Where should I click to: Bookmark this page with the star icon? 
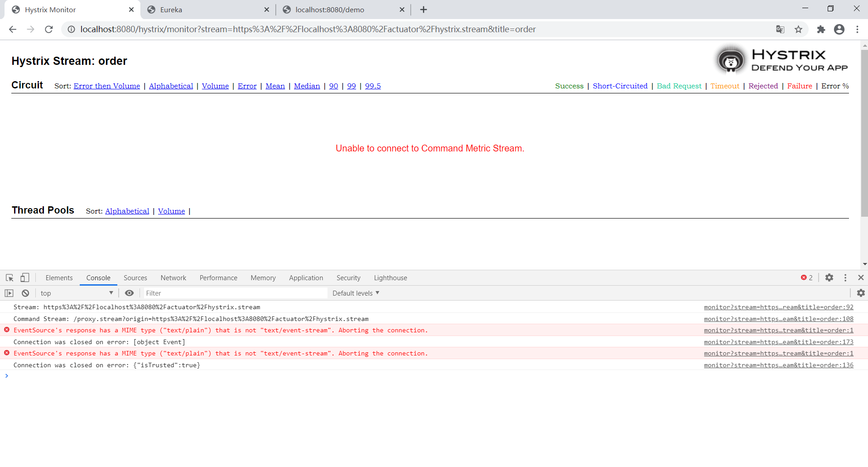799,29
